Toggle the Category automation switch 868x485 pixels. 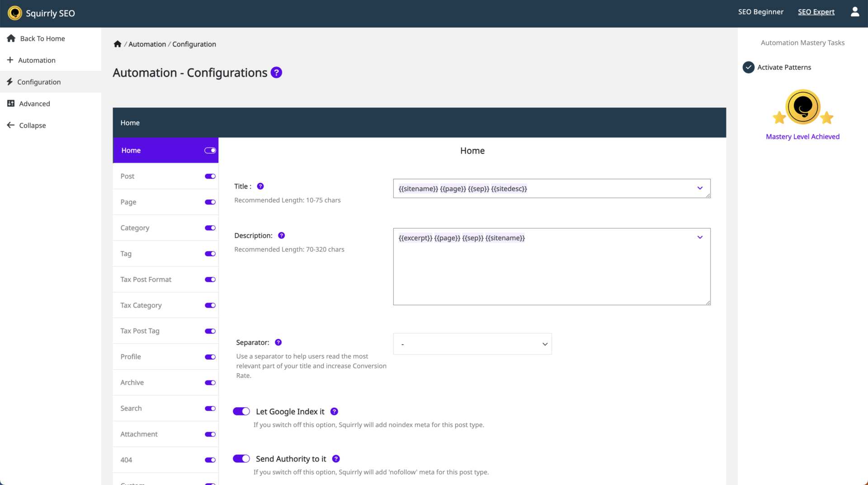(210, 228)
